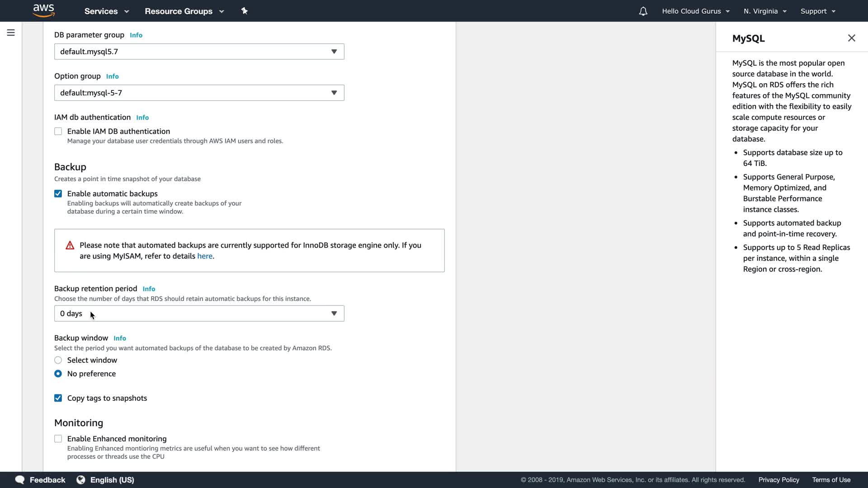Open the AWS home logo

(x=43, y=10)
